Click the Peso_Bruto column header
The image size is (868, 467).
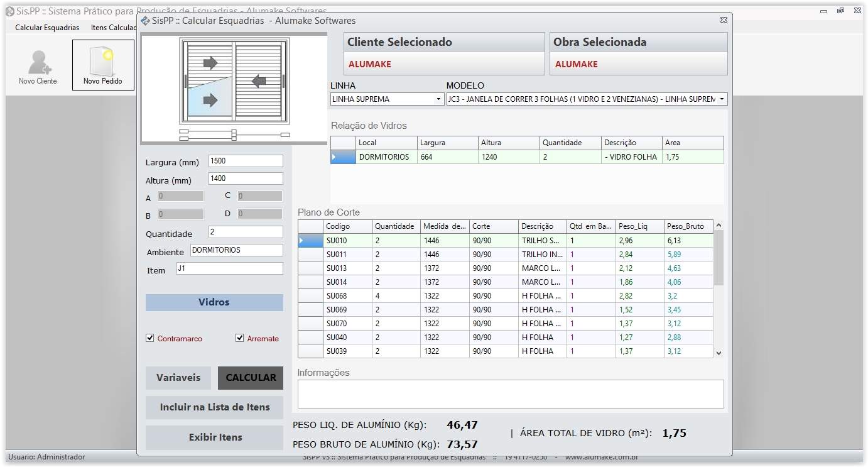coord(688,226)
